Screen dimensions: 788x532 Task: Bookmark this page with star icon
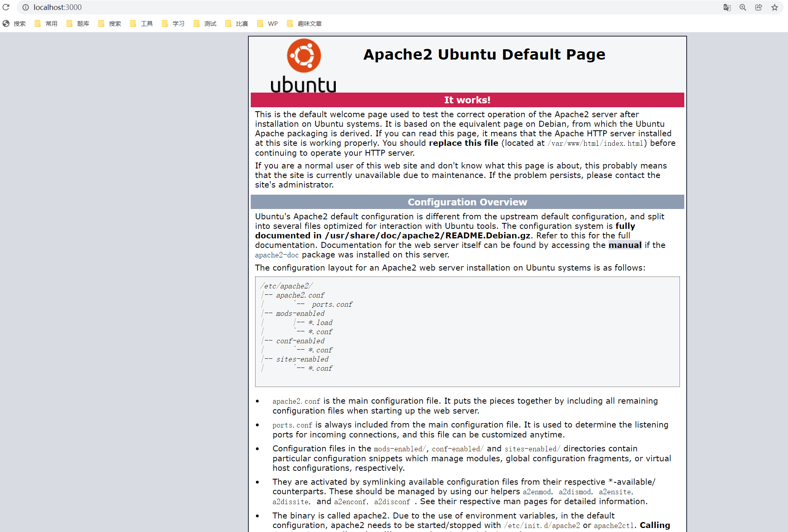point(774,7)
